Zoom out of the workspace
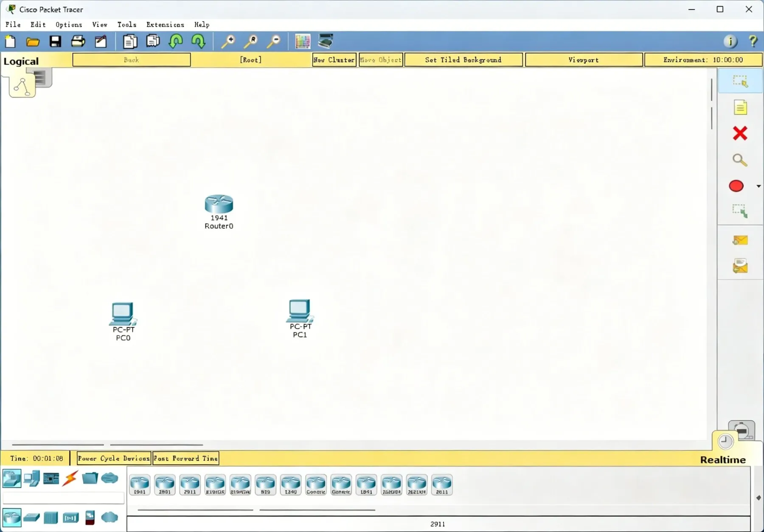 click(x=274, y=41)
